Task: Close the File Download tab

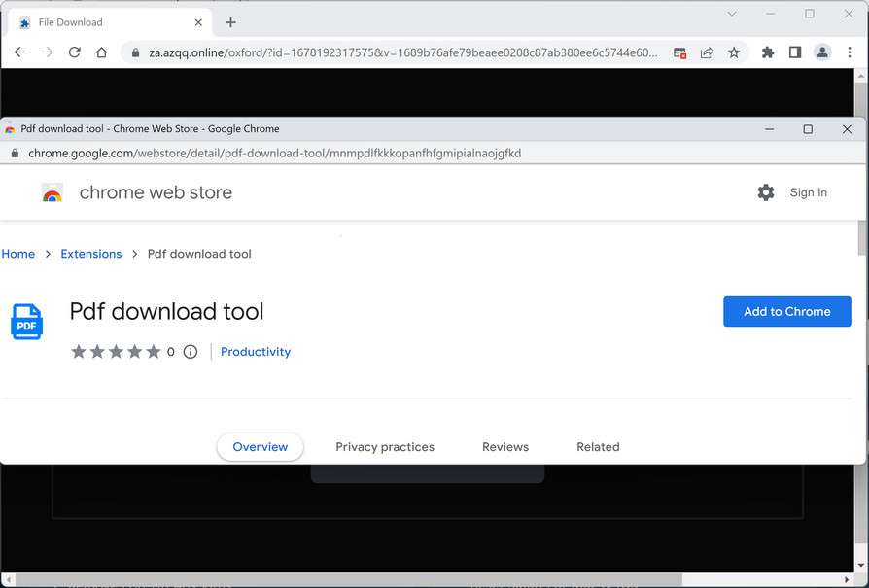Action: 198,22
